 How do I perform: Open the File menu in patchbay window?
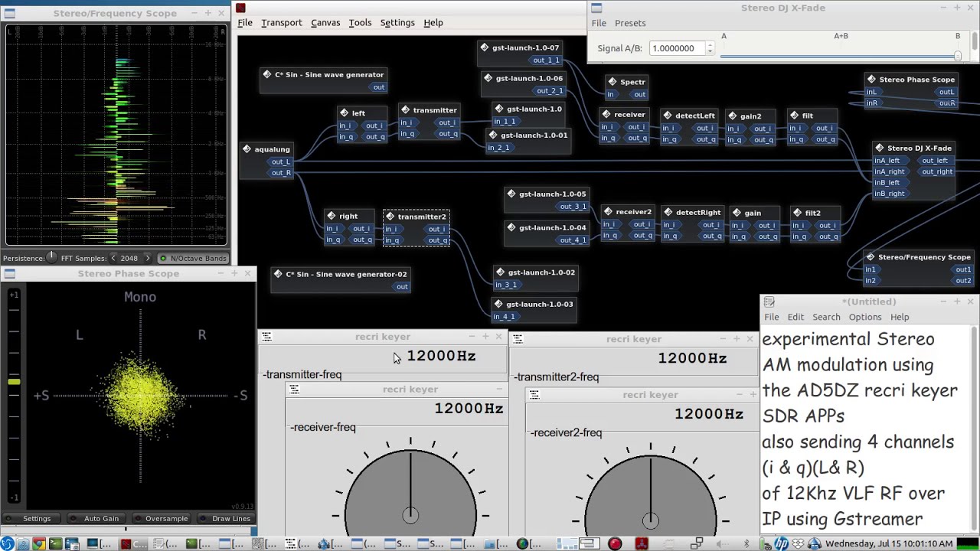245,23
